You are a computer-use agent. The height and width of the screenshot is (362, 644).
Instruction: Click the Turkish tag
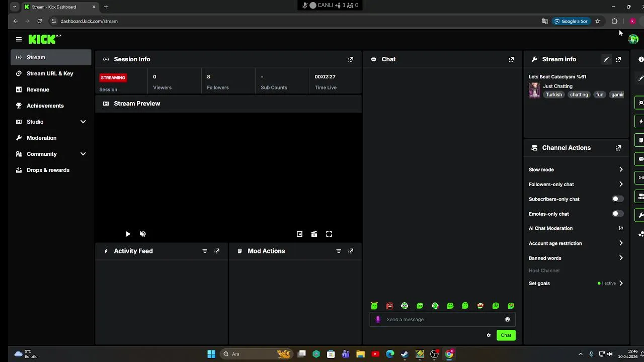pyautogui.click(x=553, y=95)
